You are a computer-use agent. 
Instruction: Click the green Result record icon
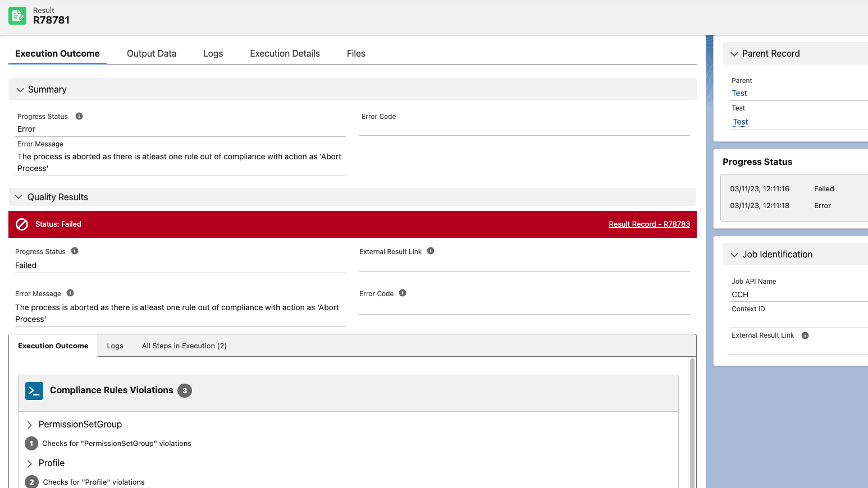(17, 16)
